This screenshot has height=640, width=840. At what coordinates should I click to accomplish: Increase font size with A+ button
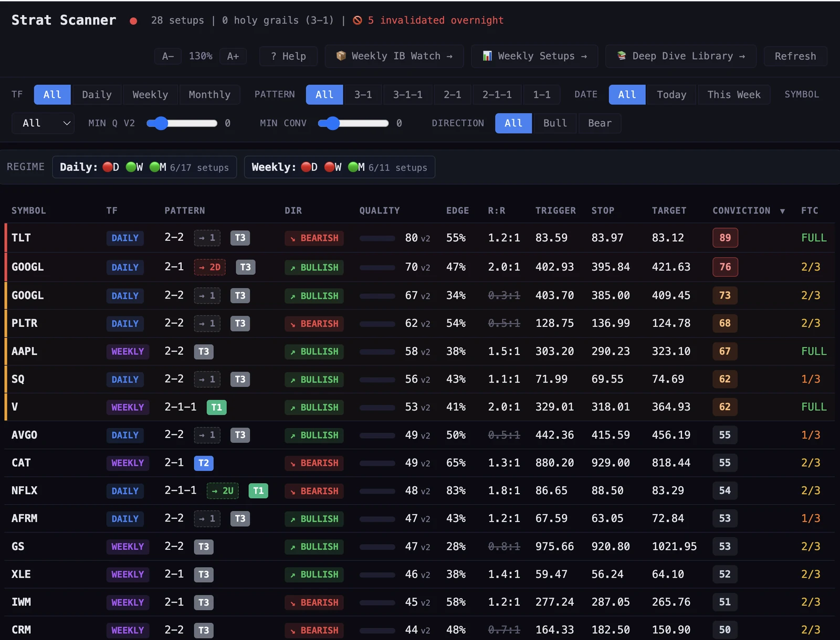tap(233, 56)
